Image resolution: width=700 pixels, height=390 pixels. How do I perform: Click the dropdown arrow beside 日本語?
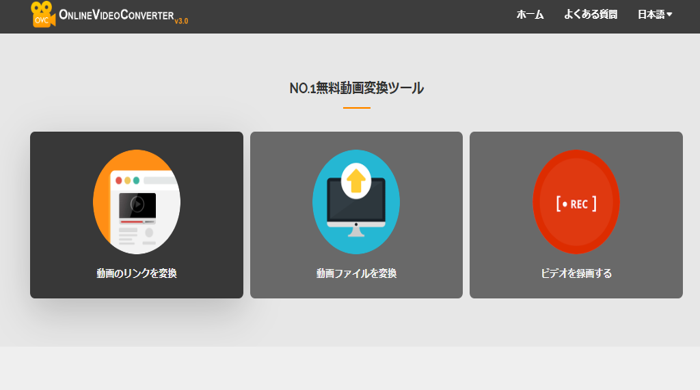tap(669, 15)
